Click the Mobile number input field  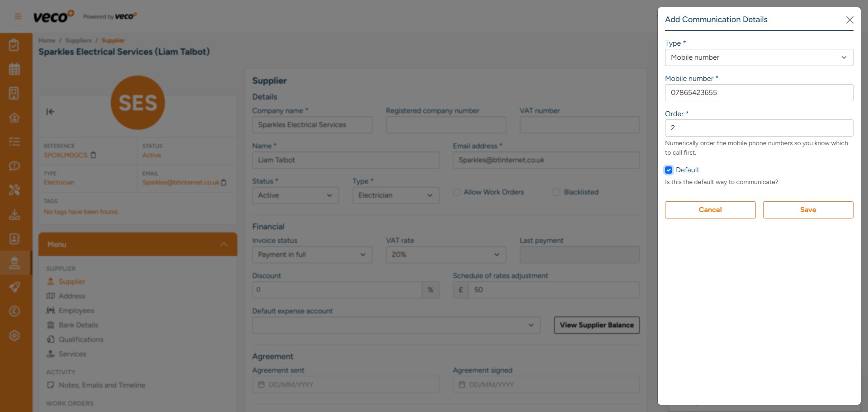tap(759, 93)
